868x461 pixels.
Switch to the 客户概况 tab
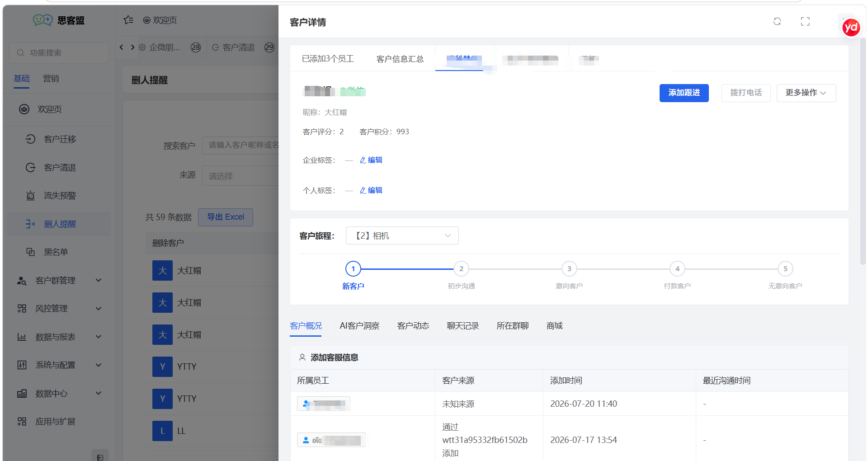pyautogui.click(x=306, y=326)
